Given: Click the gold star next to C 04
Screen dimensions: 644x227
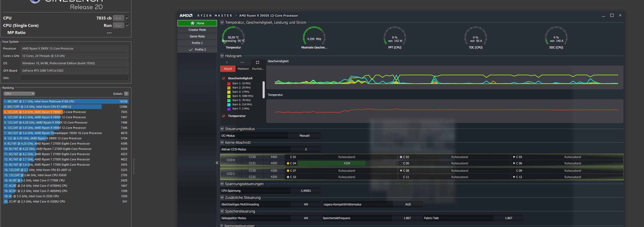Looking at the screenshot, I should coord(288,163).
